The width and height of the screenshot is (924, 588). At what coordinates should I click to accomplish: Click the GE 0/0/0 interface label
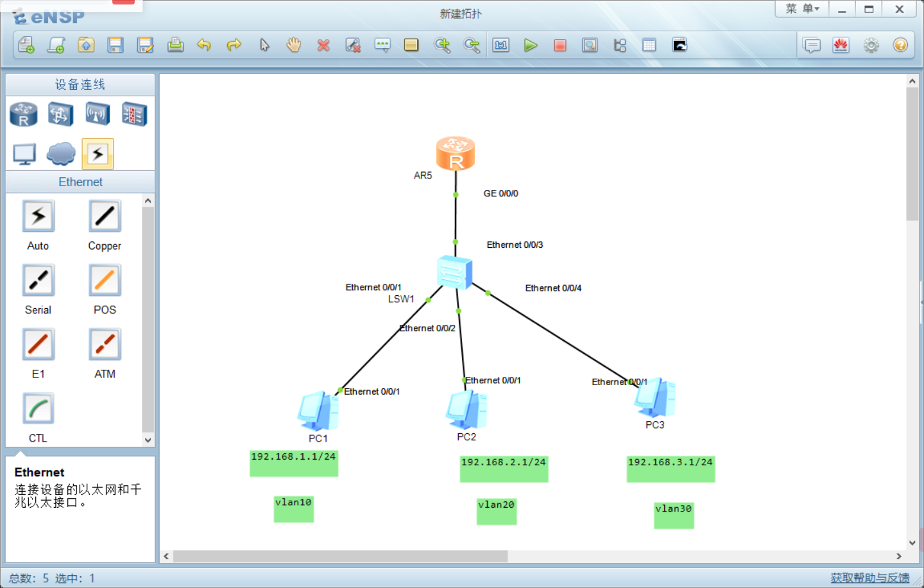501,193
